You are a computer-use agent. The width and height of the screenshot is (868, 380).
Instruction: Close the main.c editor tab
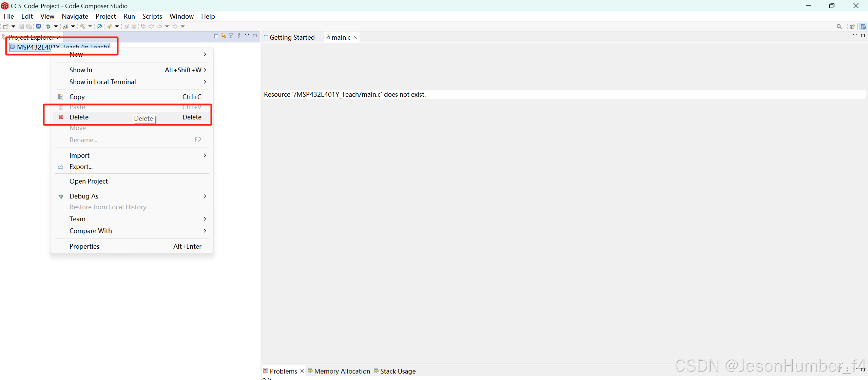pyautogui.click(x=355, y=37)
